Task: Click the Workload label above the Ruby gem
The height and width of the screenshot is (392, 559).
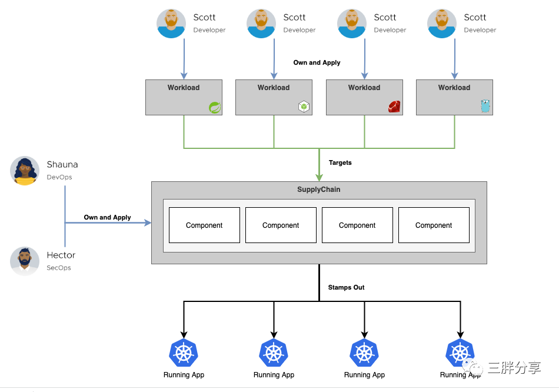Action: (x=364, y=88)
